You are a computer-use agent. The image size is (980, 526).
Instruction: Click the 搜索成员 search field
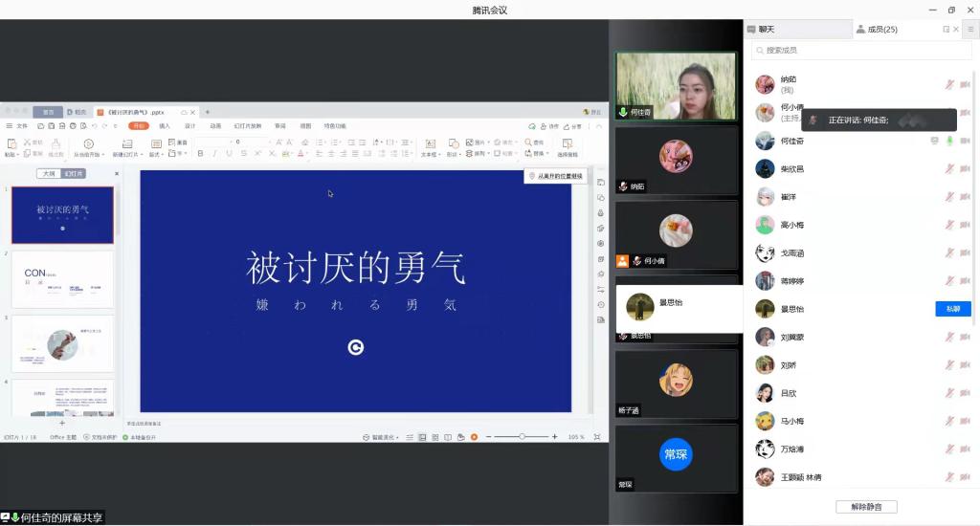point(861,50)
